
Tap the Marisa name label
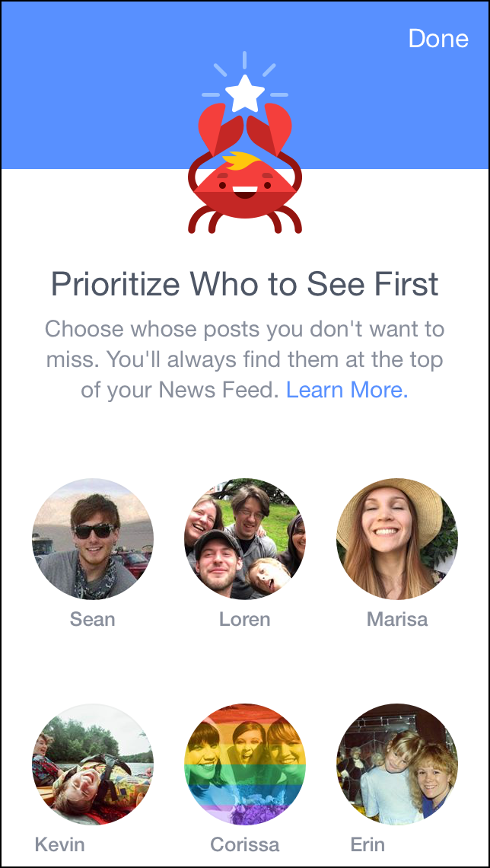(x=397, y=619)
